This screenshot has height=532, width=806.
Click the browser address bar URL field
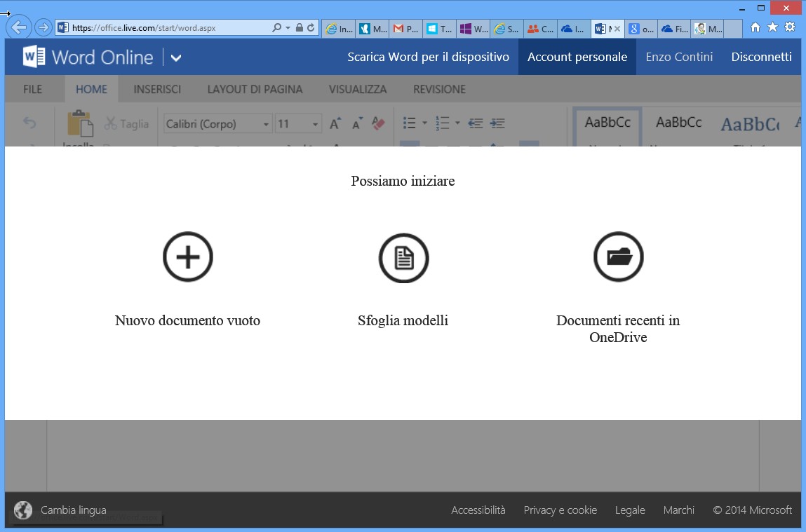coord(168,28)
